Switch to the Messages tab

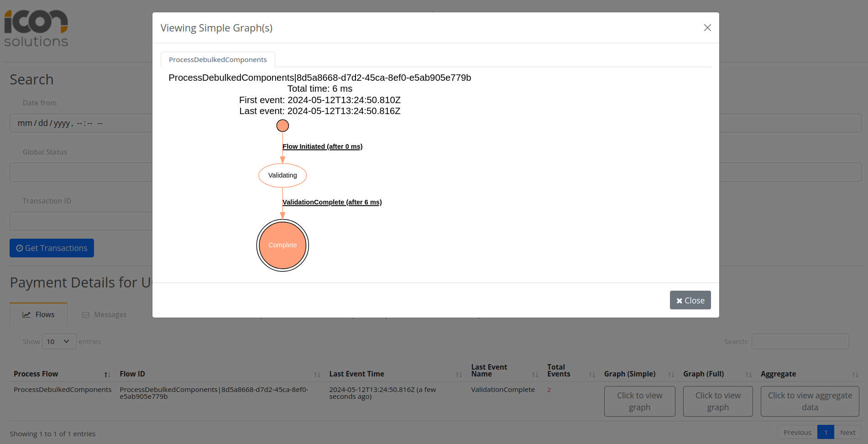[x=105, y=315]
